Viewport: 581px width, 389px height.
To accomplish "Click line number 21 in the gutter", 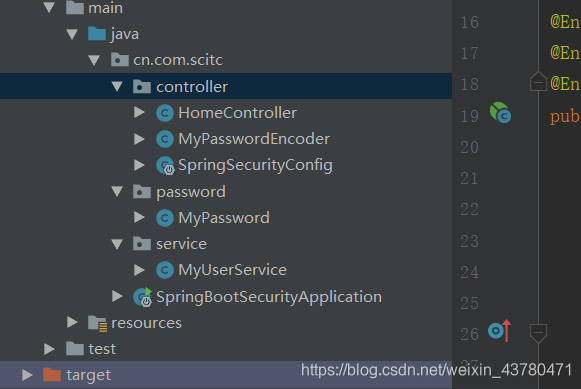I will coord(469,178).
